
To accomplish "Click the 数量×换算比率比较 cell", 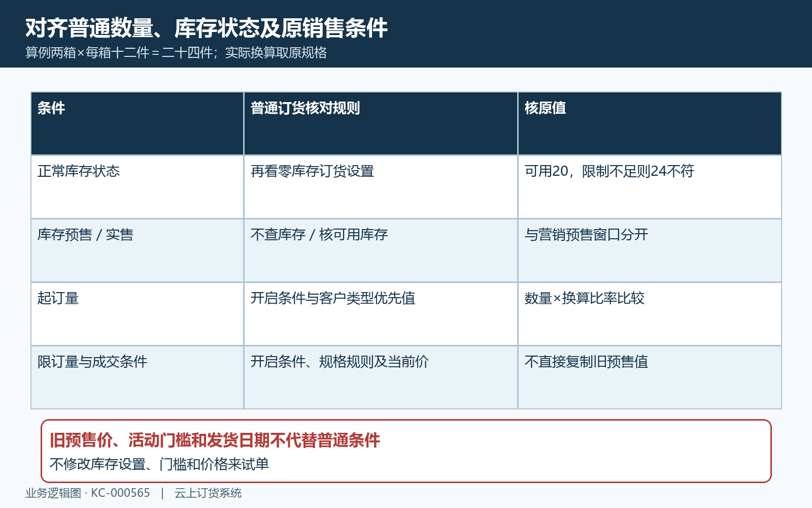I will [x=650, y=314].
